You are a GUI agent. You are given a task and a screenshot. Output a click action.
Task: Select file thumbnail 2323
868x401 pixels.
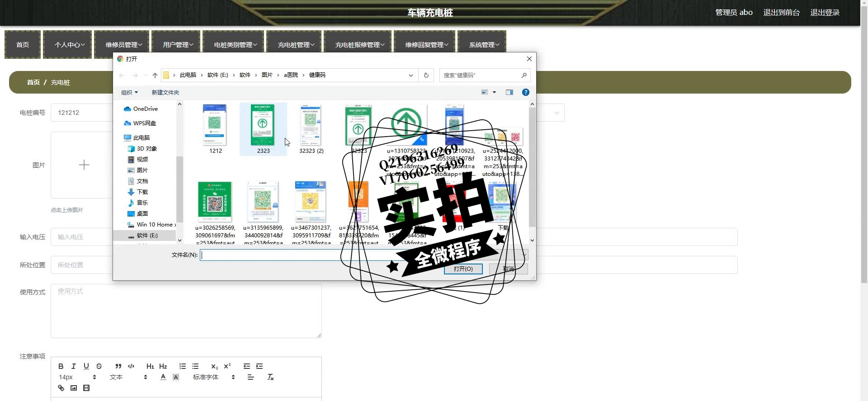click(264, 129)
